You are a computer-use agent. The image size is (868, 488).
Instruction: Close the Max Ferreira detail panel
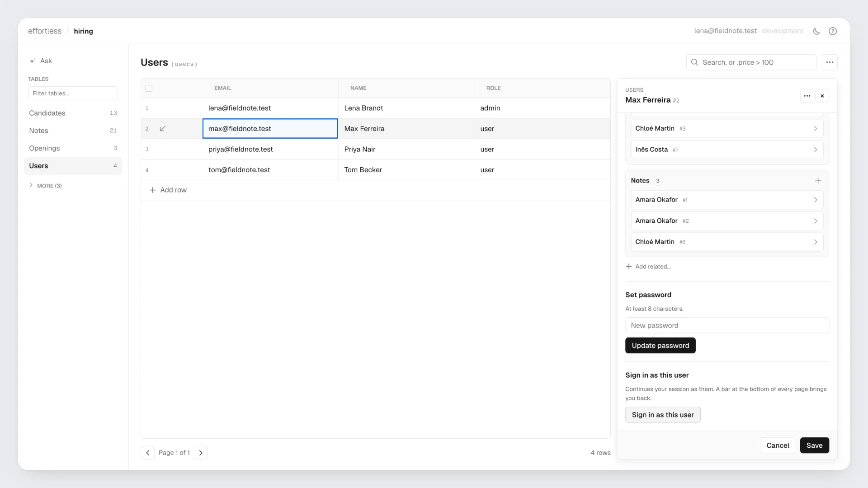(x=822, y=96)
